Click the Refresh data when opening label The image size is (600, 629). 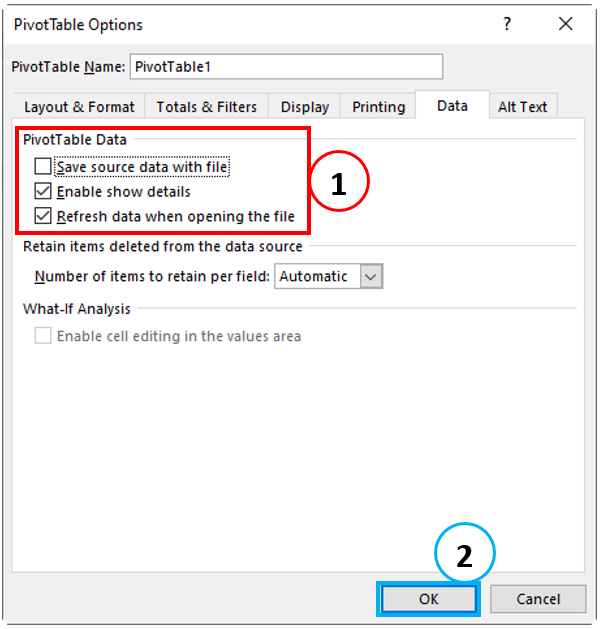point(176,217)
